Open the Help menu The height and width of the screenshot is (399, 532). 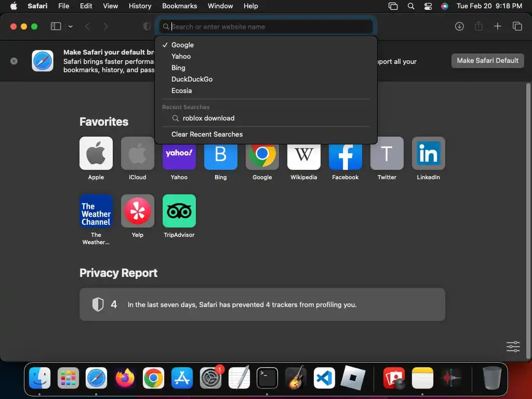pyautogui.click(x=251, y=6)
